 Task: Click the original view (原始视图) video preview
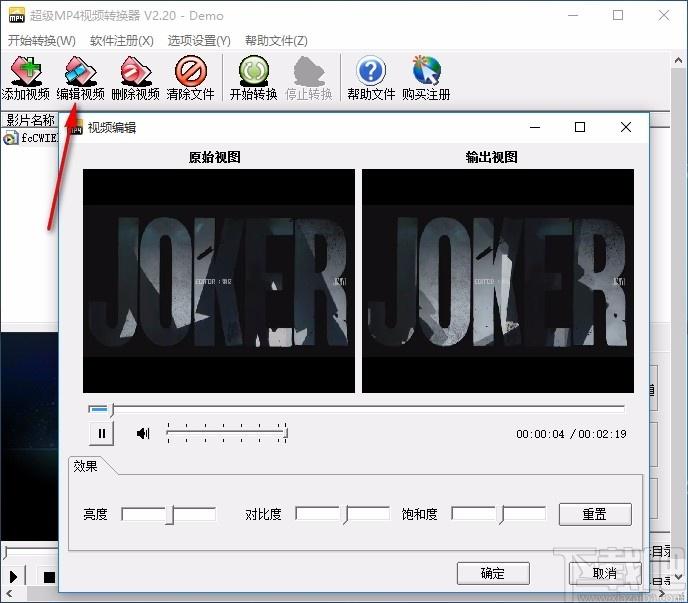point(219,281)
